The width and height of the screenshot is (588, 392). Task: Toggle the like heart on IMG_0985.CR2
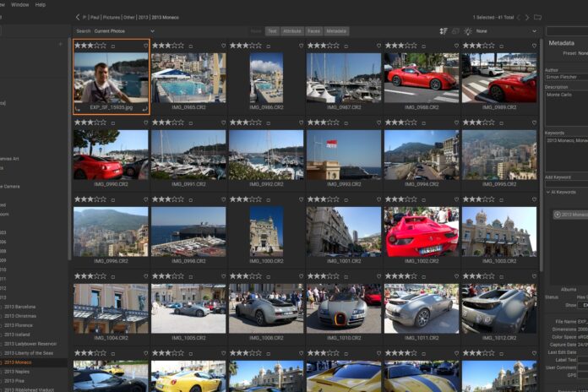pyautogui.click(x=224, y=46)
